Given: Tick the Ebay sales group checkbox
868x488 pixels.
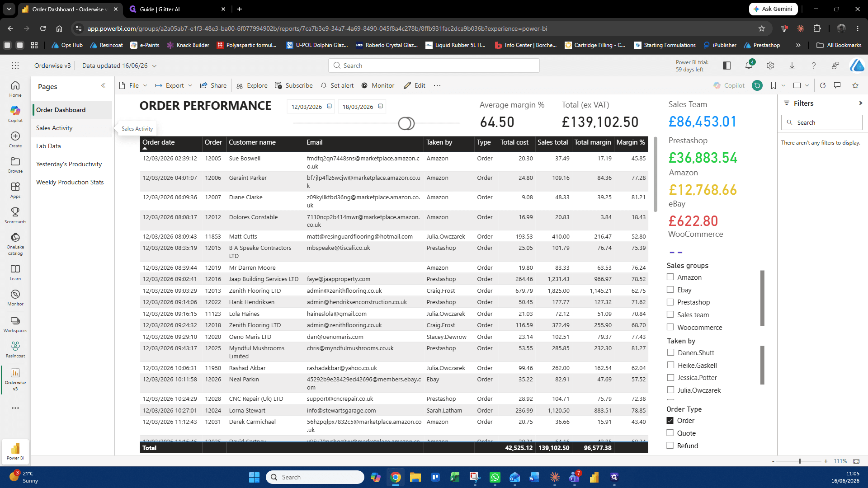Looking at the screenshot, I should click(670, 290).
